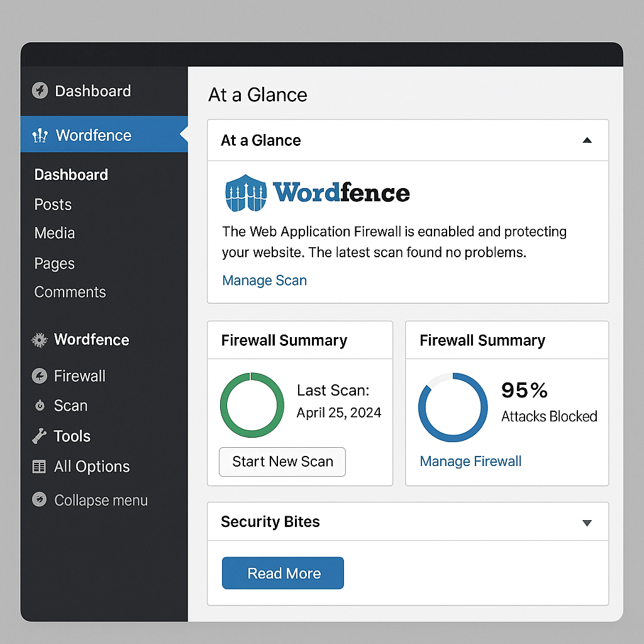Open the Comments menu item
Viewport: 644px width, 644px height.
coord(70,292)
